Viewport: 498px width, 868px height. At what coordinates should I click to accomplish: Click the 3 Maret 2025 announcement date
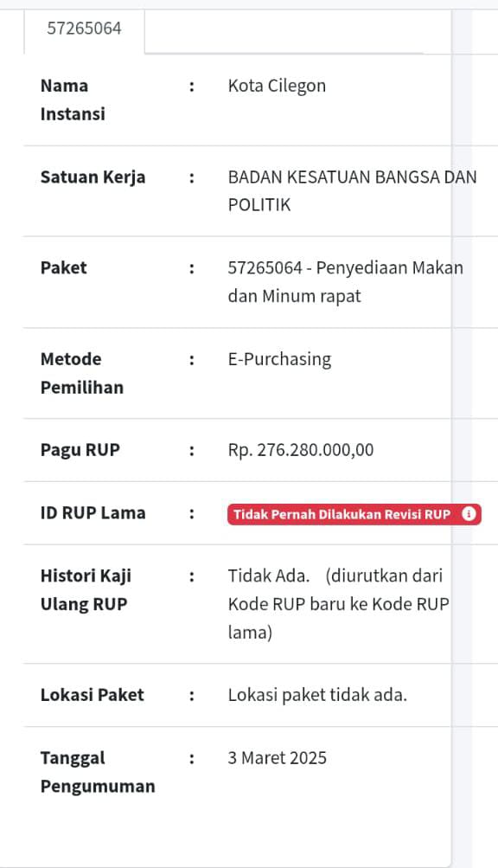[x=278, y=758]
